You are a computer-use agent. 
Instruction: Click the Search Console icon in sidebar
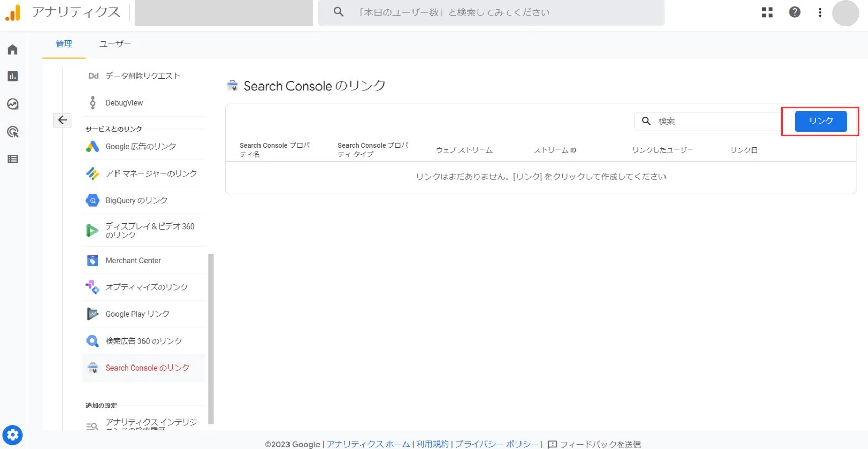point(93,368)
